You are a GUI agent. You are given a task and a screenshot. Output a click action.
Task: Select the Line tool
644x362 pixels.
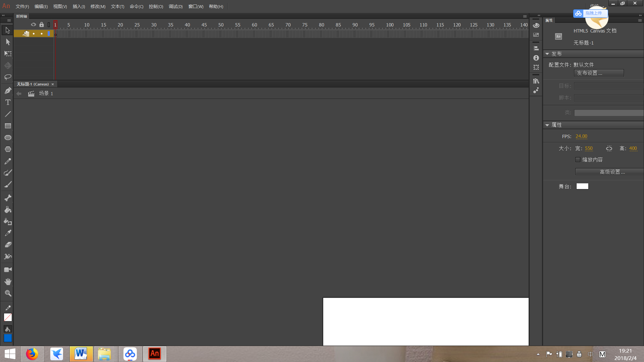coord(8,114)
